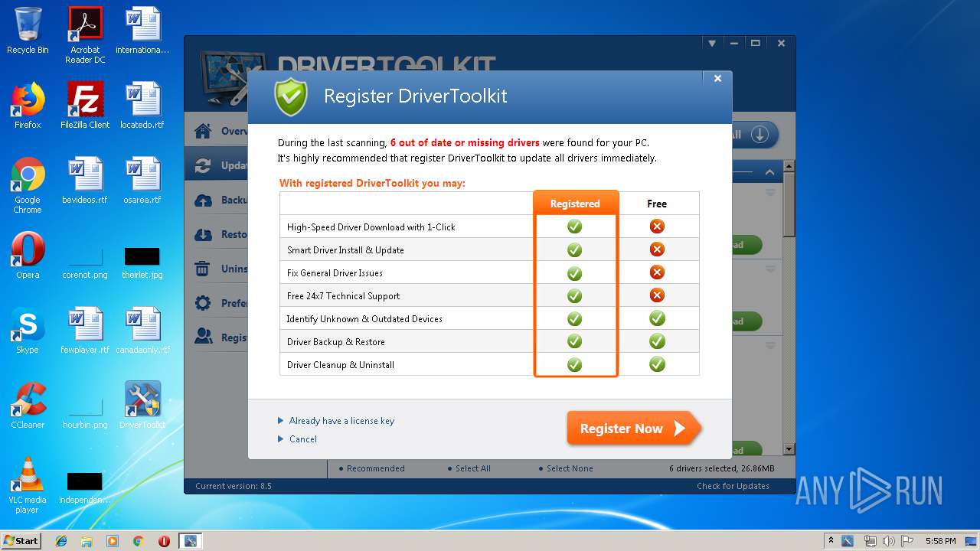Click Free checkmark for Identify Unknown Devices
The height and width of the screenshot is (551, 980).
click(657, 318)
